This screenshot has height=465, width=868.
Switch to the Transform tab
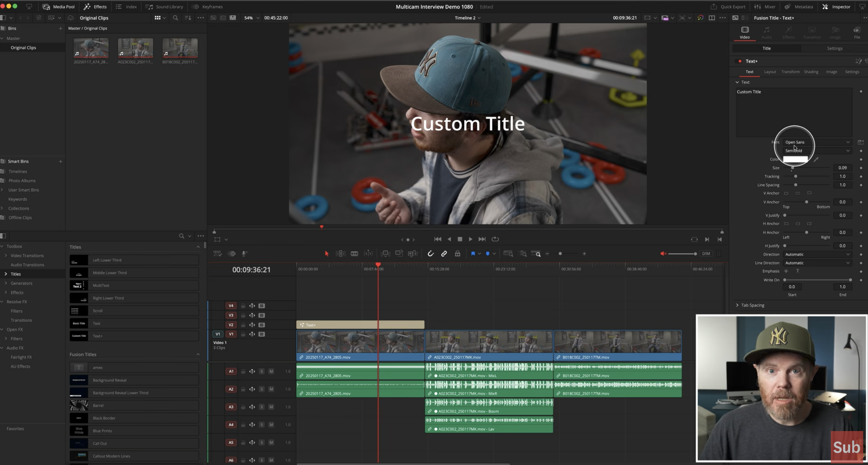click(790, 72)
